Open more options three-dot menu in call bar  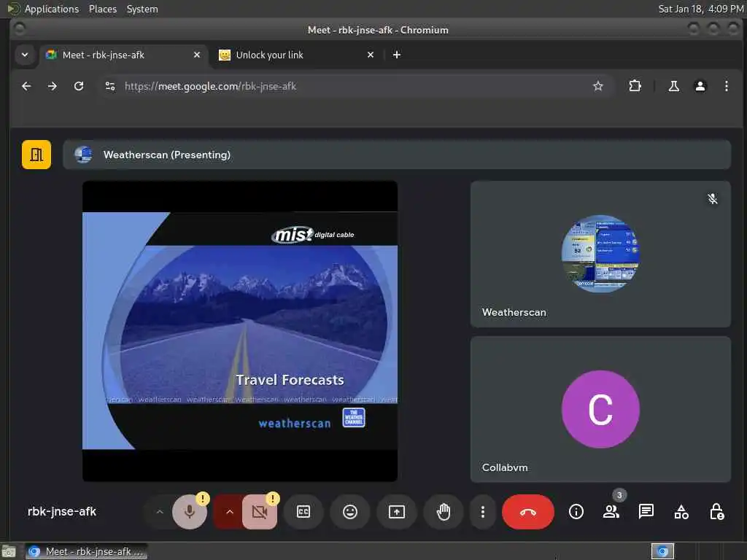pos(483,512)
